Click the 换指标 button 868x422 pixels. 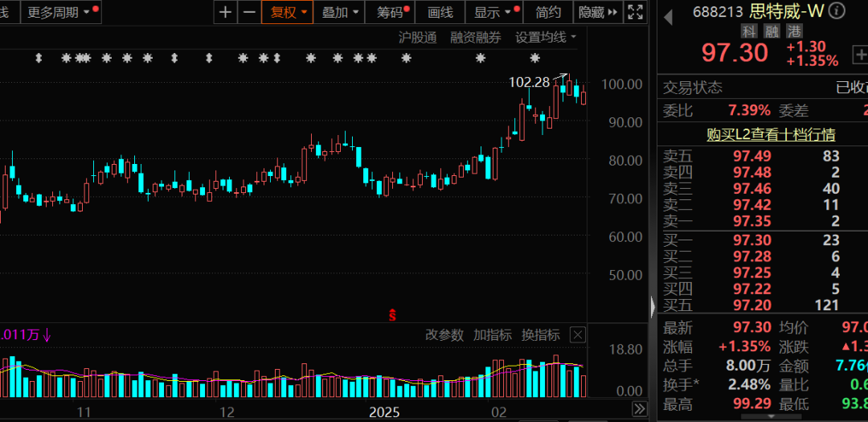(x=540, y=335)
